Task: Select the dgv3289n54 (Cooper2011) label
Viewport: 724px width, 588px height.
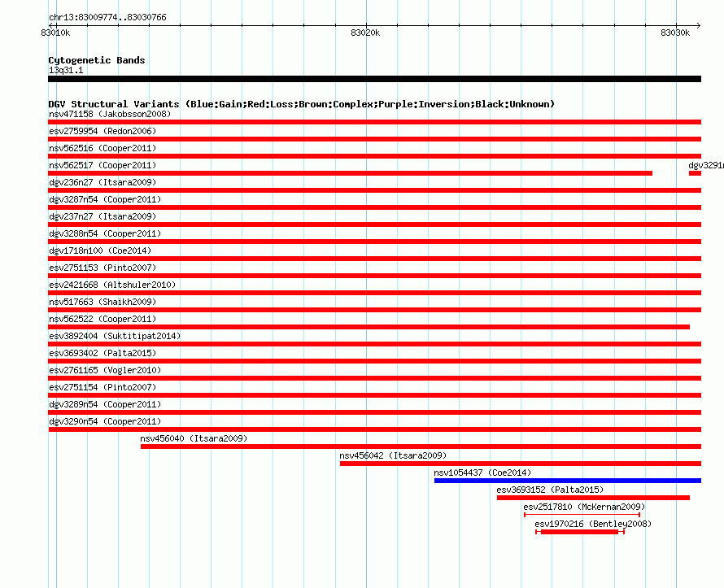Action: (x=105, y=404)
